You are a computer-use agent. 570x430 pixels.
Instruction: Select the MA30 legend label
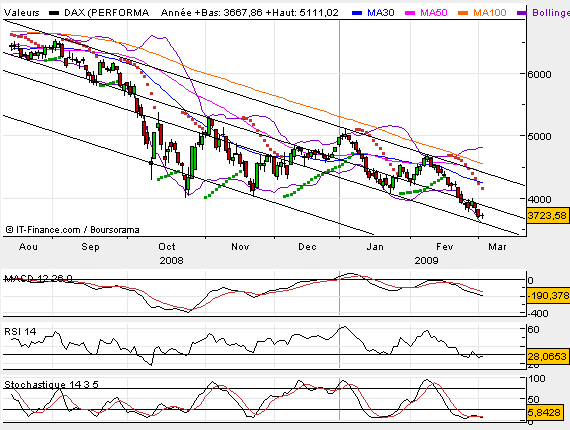coord(381,13)
